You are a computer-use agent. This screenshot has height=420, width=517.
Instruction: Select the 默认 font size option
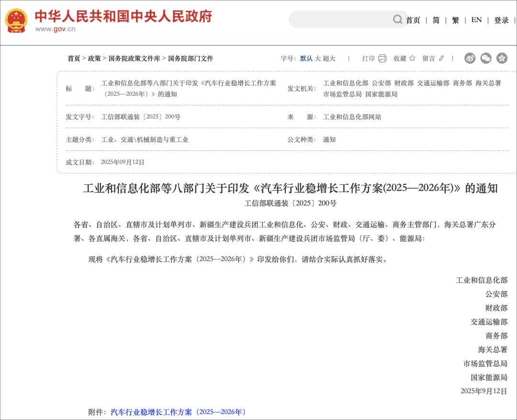pos(307,58)
